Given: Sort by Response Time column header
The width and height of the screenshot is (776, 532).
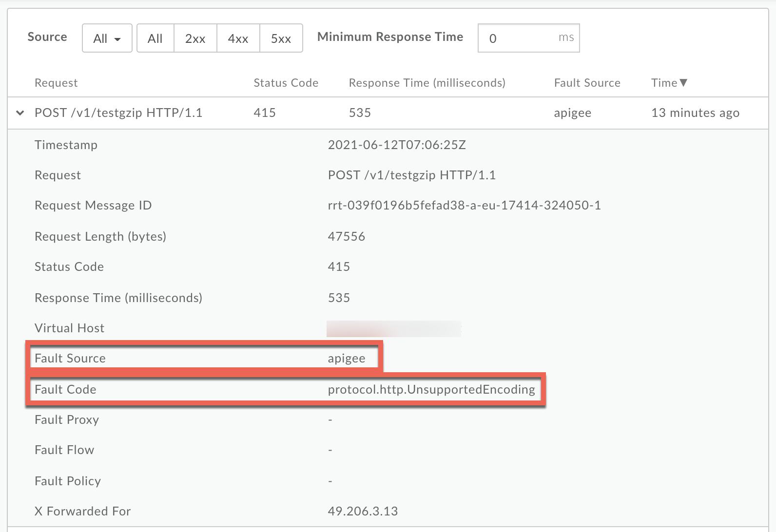Looking at the screenshot, I should [x=427, y=83].
